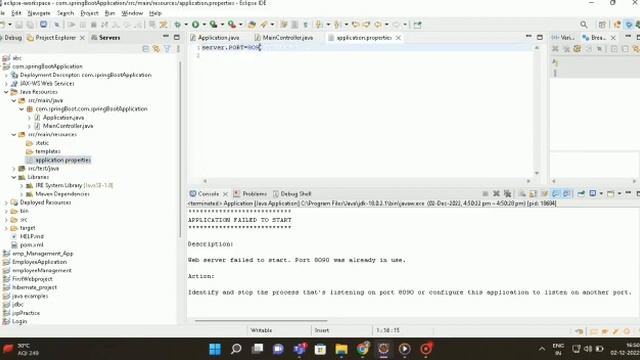
Task: Collapse All in Project Explorer toolbar
Action: 146,49
